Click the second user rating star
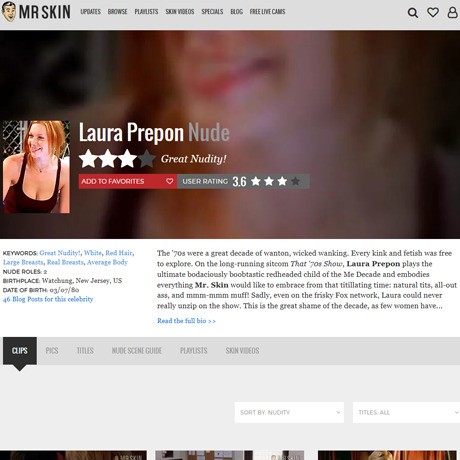 (269, 181)
